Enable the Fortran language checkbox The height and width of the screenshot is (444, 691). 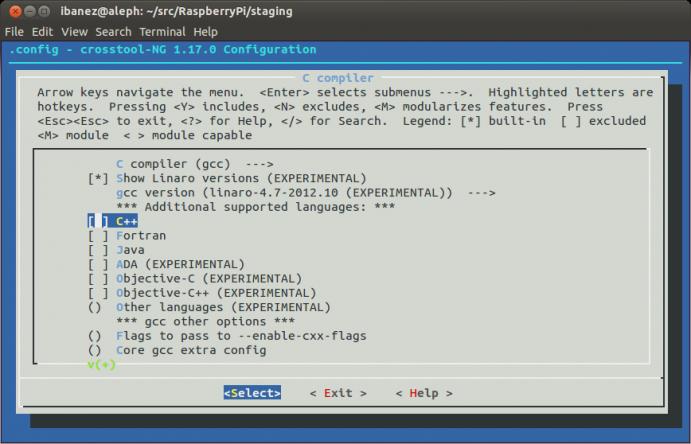98,236
